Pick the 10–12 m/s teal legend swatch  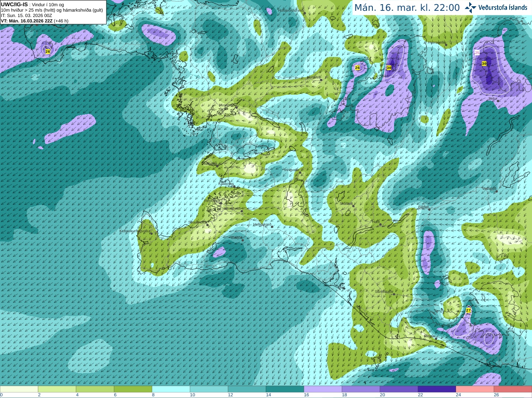(209, 389)
